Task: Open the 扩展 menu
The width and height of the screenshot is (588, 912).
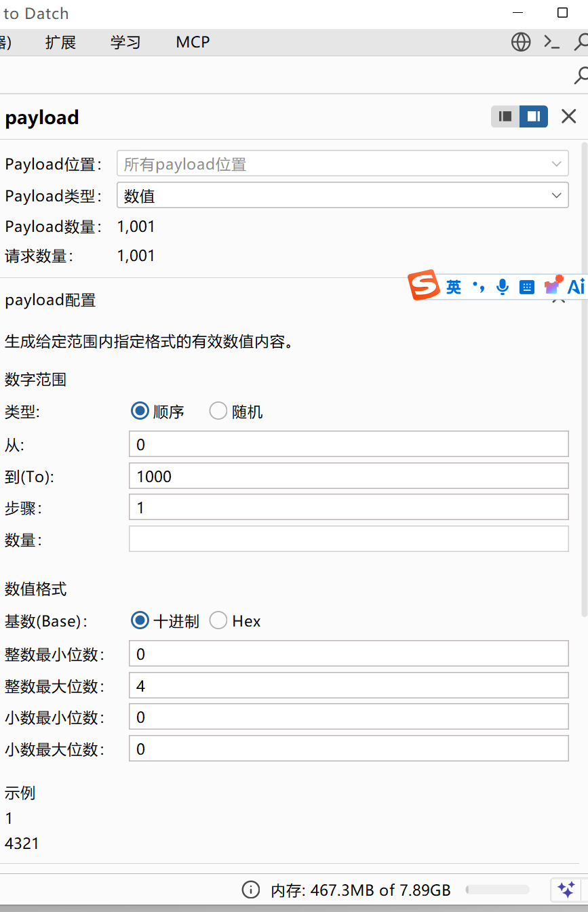Action: [60, 42]
